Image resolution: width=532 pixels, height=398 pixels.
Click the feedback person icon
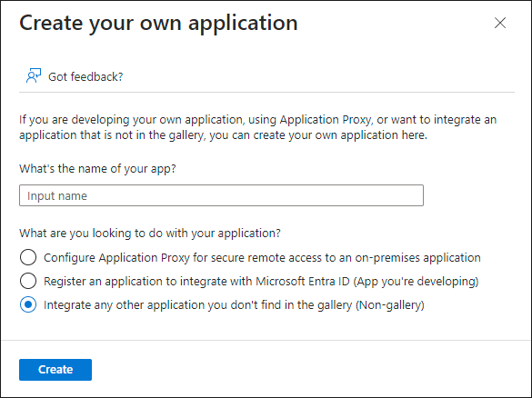34,76
